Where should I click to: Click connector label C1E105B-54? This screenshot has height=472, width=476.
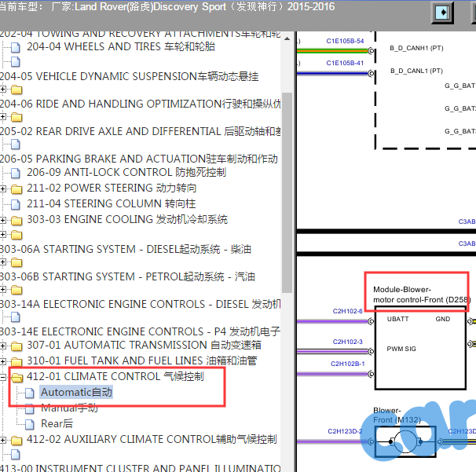pos(345,41)
